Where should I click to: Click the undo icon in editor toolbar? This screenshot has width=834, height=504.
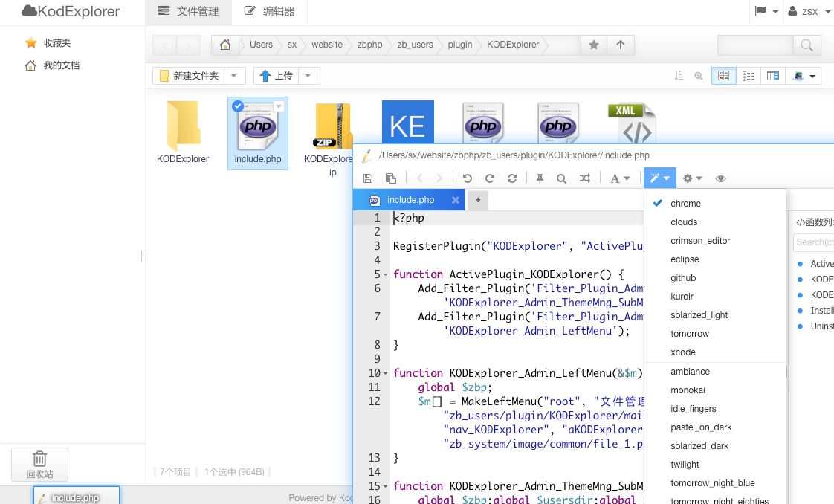(467, 178)
